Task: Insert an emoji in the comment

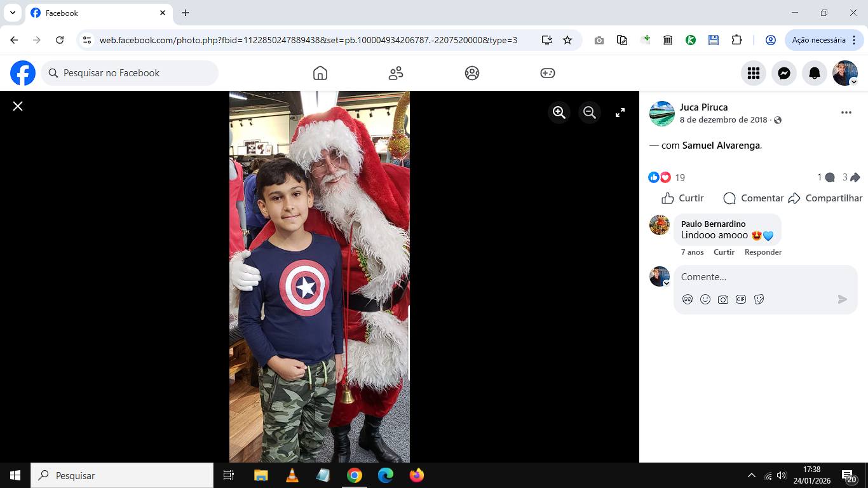Action: [705, 299]
